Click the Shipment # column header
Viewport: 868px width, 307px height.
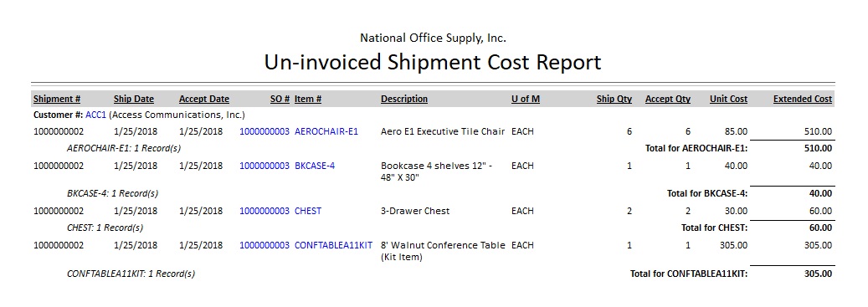tap(57, 99)
